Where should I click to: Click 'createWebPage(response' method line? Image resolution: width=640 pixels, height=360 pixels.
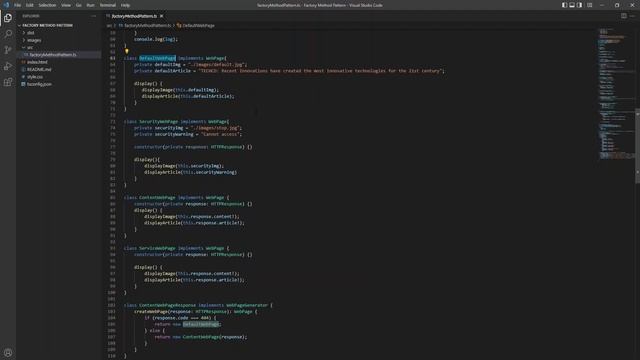[196, 312]
